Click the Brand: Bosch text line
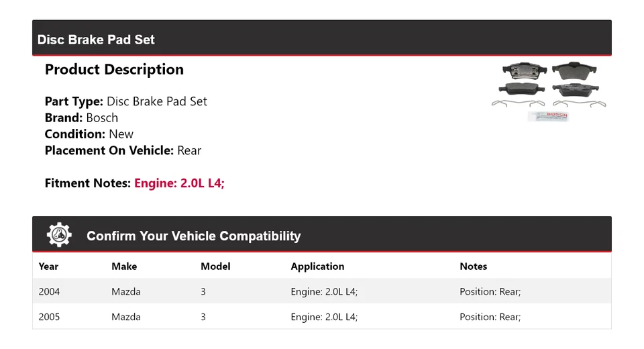The image size is (644, 349). 81,117
